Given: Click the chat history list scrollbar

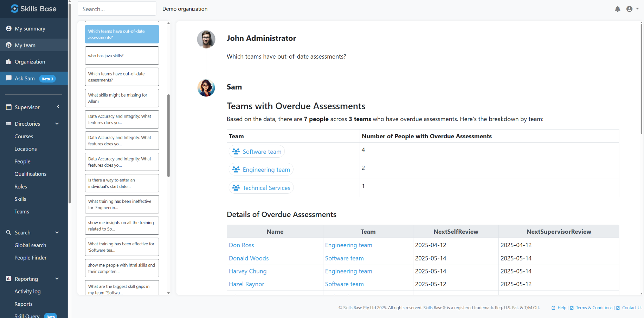Looking at the screenshot, I should [168, 136].
